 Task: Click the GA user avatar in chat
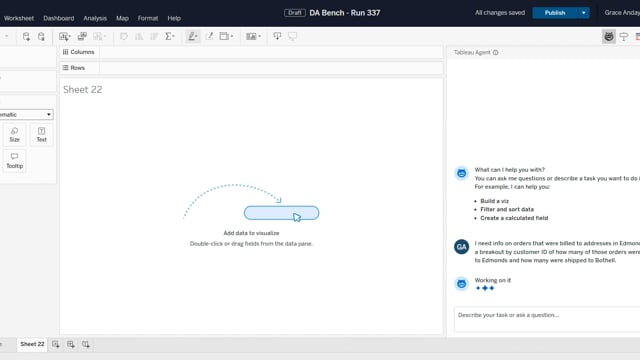tap(462, 247)
